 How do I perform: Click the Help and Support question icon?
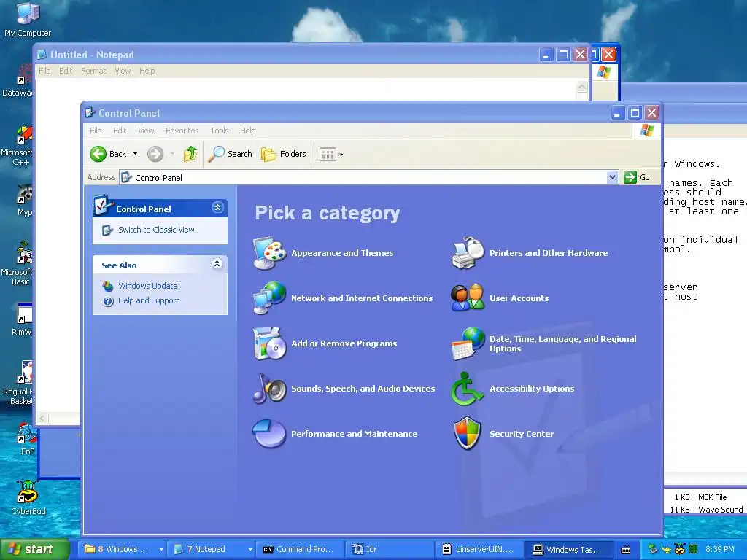108,301
